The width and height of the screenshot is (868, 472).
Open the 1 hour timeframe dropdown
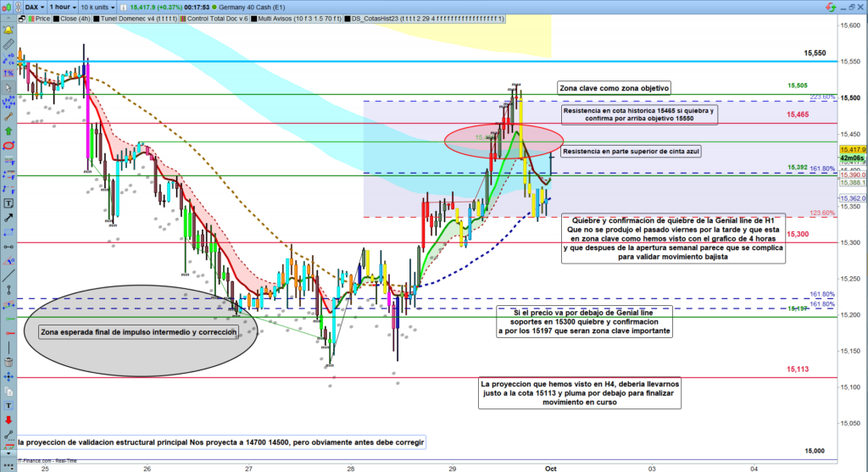point(63,5)
